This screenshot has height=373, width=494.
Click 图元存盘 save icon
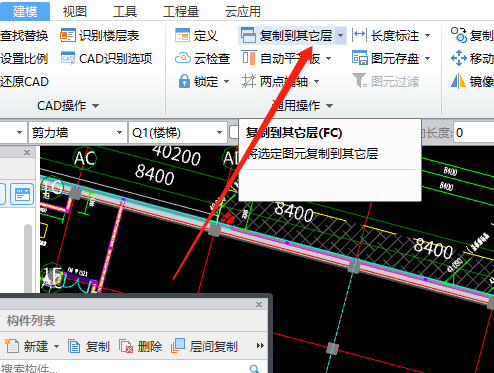tap(360, 58)
